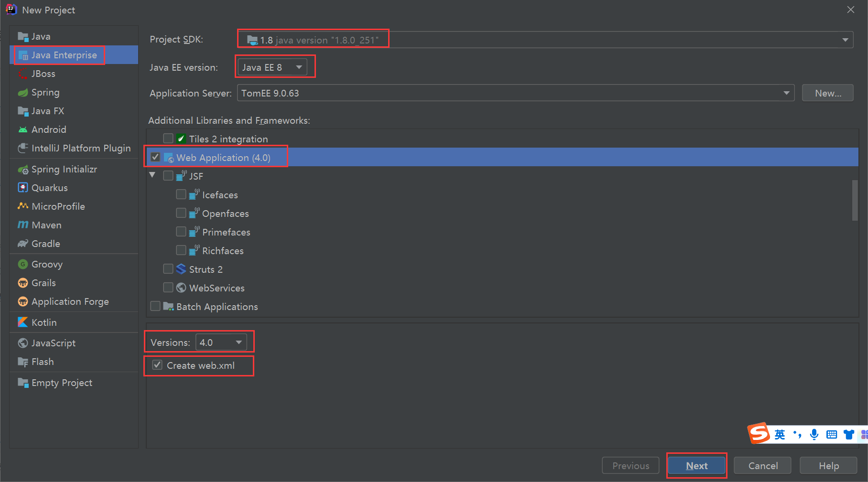Click the IntelliJ Platform Plugin icon
The height and width of the screenshot is (482, 868).
pos(23,149)
